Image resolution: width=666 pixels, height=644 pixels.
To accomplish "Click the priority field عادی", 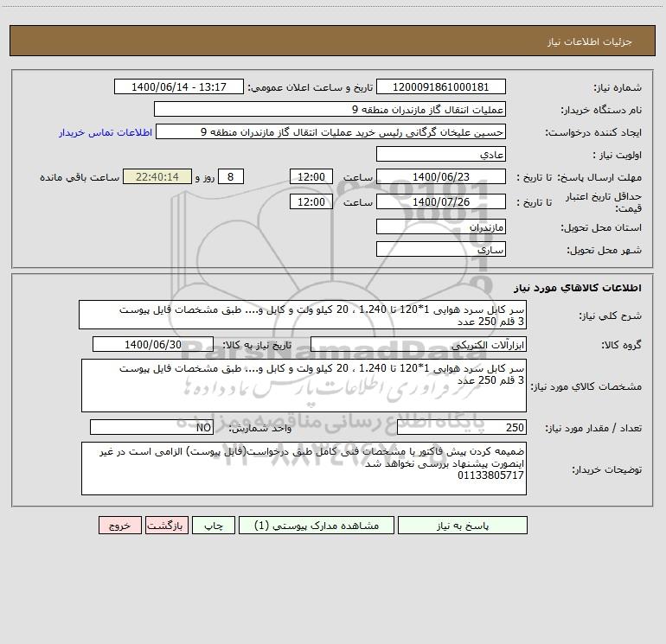I will (441, 154).
